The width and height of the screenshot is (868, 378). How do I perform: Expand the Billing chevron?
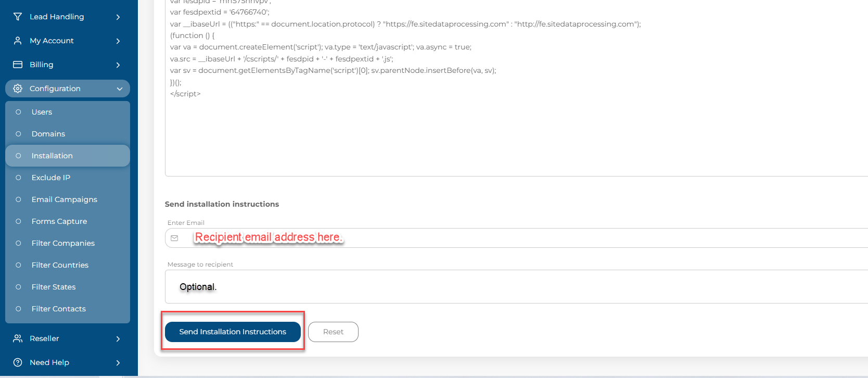118,65
